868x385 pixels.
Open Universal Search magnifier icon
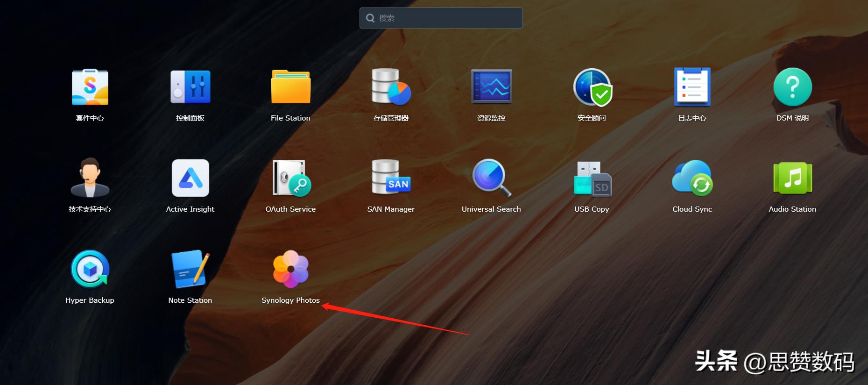[491, 178]
